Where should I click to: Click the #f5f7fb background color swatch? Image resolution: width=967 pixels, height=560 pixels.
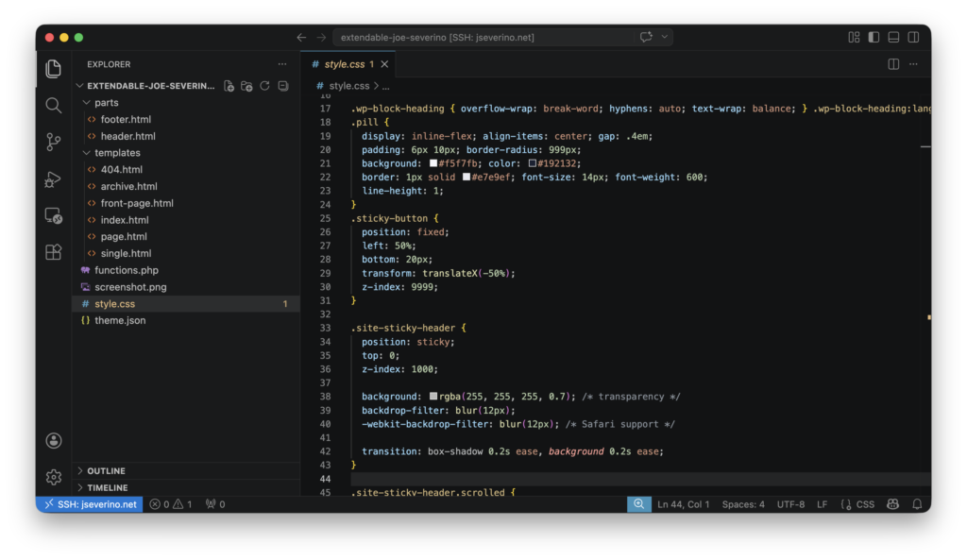433,163
